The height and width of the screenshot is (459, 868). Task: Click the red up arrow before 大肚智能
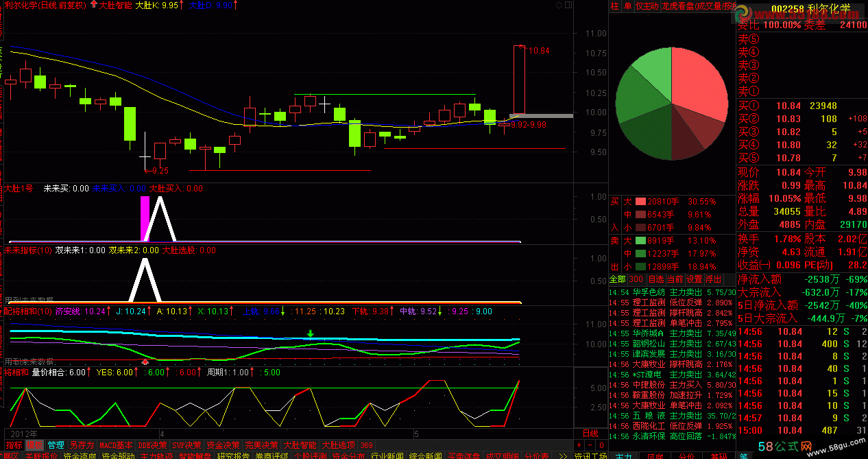coord(93,5)
